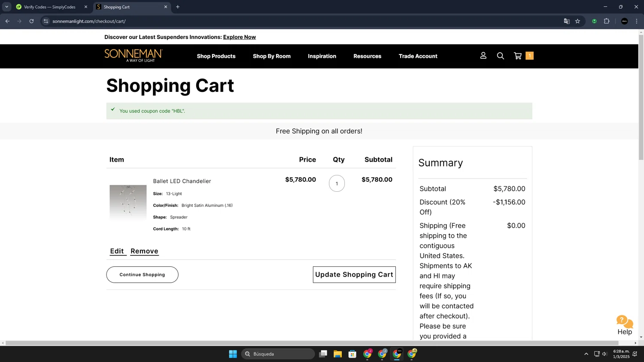Bookmark this page with star icon
The width and height of the screenshot is (644, 362).
pos(577,21)
